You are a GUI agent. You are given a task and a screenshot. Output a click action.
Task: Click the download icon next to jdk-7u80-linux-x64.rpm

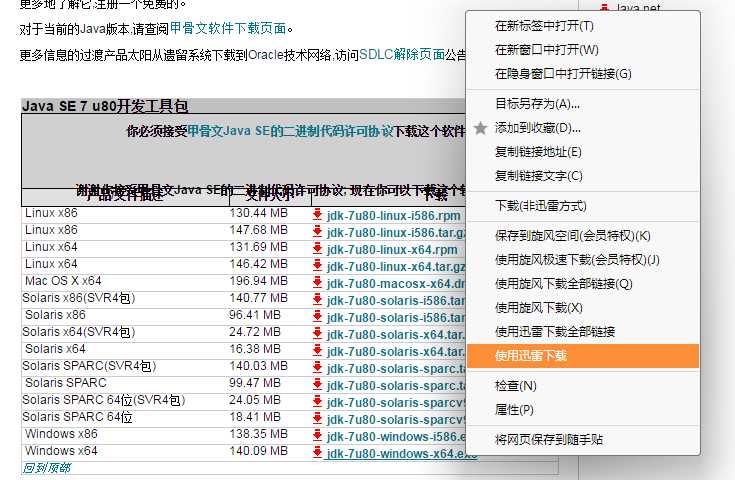[317, 248]
